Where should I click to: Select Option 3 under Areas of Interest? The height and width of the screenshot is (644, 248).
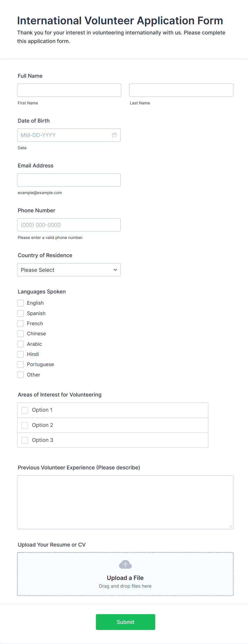[x=25, y=440]
